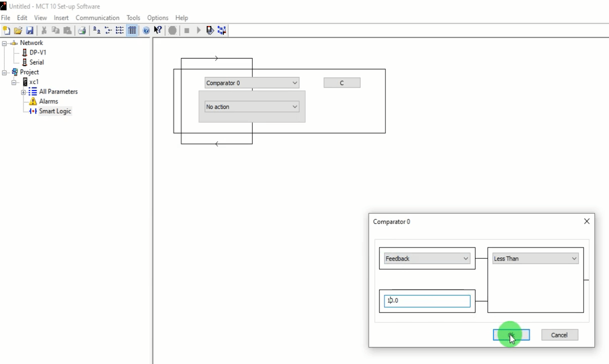Collapse the Network tree node
This screenshot has width=609, height=364.
(5, 43)
